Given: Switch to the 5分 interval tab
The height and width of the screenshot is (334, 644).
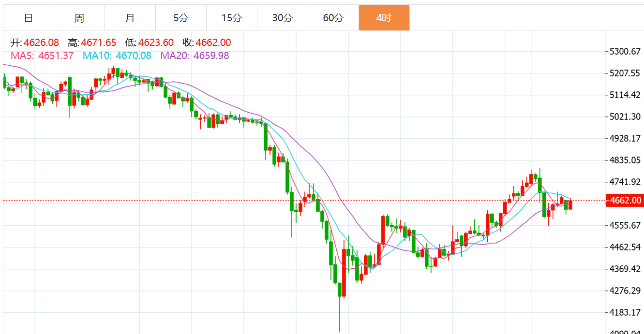Looking at the screenshot, I should 181,18.
